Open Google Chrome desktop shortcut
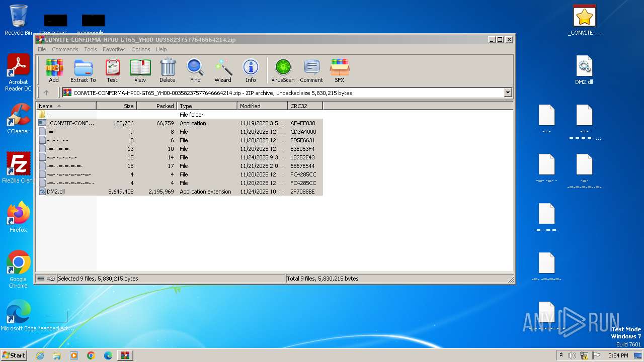 pyautogui.click(x=18, y=269)
